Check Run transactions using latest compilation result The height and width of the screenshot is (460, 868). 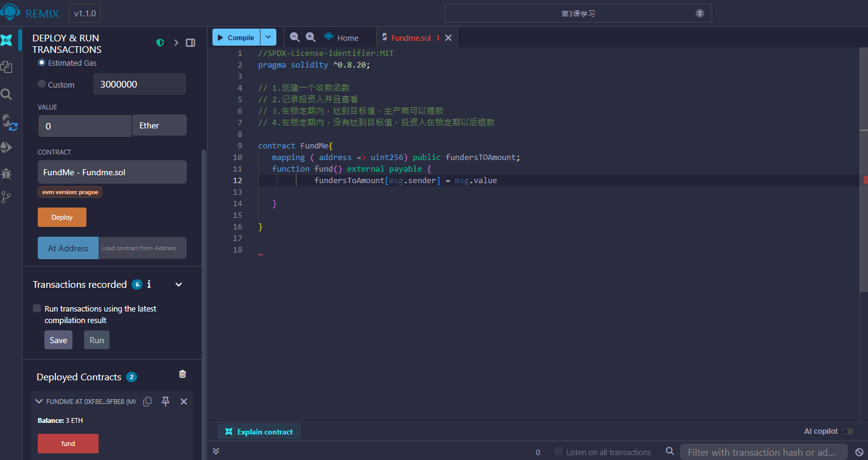pyautogui.click(x=37, y=308)
